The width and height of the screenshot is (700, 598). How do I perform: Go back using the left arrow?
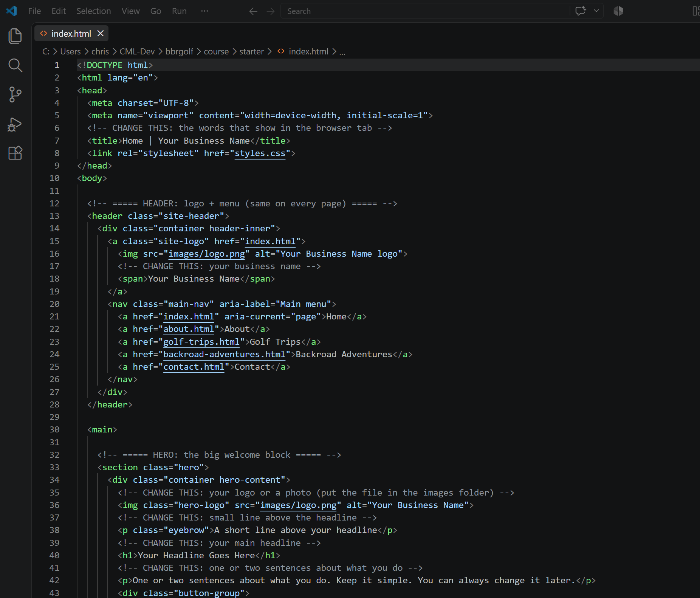coord(253,11)
